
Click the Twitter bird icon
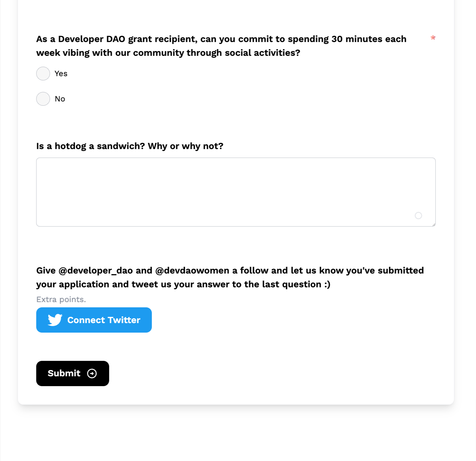click(55, 320)
